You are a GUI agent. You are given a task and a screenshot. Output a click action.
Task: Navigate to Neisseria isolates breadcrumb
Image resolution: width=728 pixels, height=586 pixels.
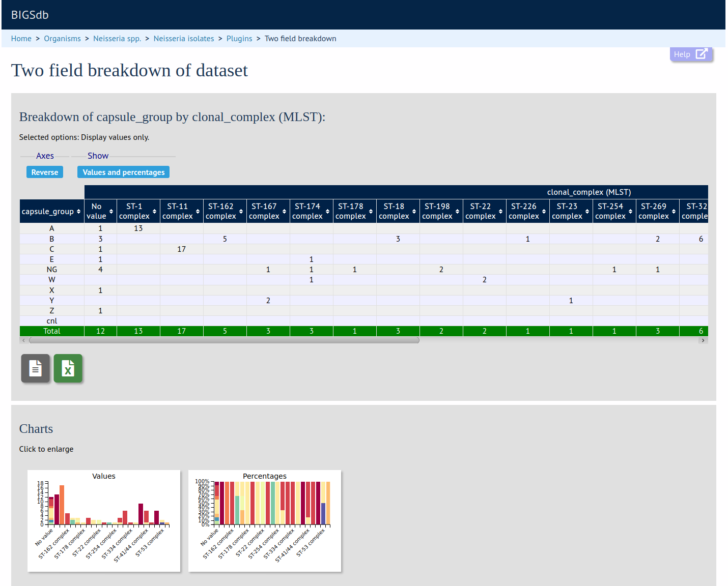(184, 39)
